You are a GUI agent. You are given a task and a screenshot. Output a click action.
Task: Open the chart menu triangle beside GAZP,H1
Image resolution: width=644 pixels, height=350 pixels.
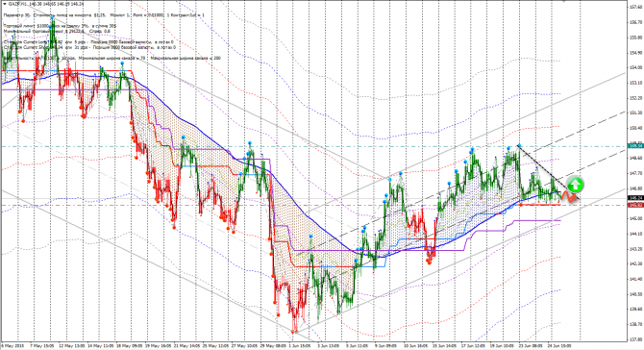coord(5,4)
